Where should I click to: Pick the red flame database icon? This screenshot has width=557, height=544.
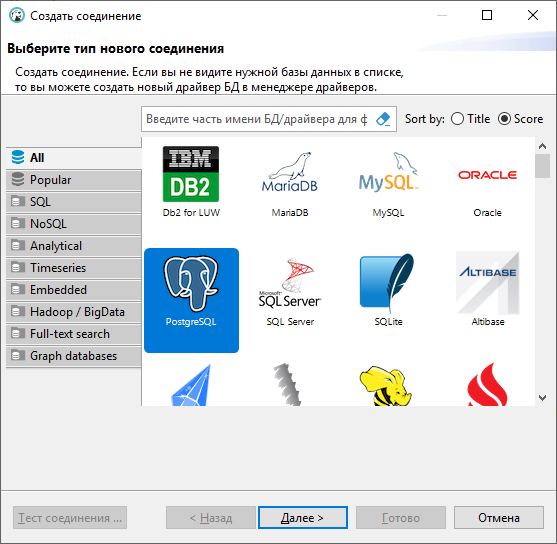pos(487,384)
